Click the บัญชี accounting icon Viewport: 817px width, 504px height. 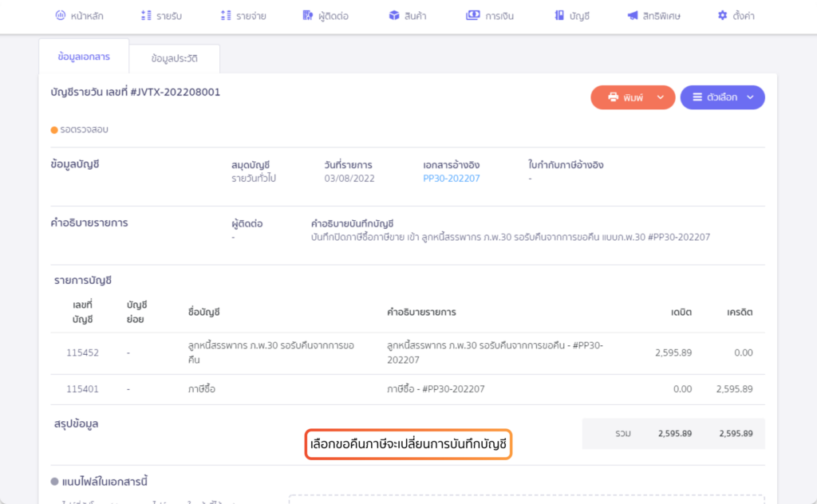point(559,16)
